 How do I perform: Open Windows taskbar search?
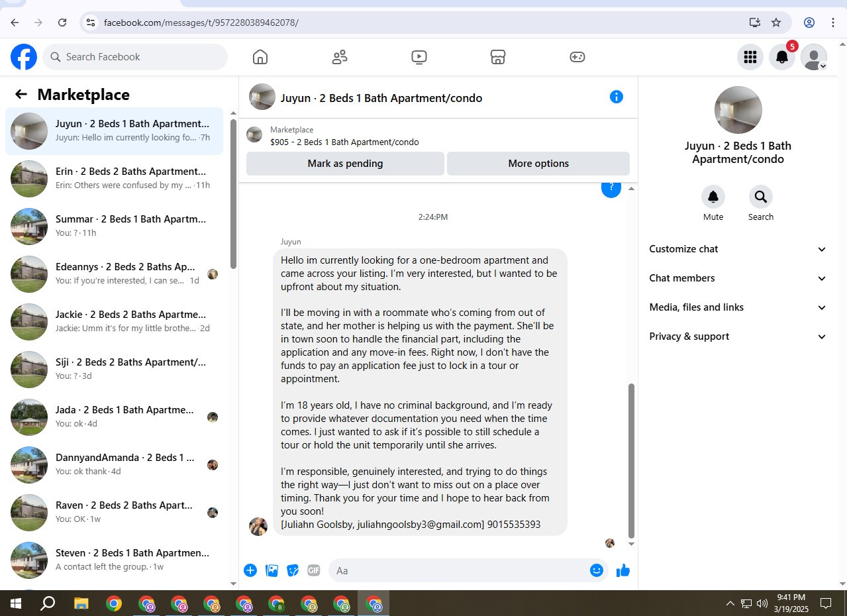pos(48,603)
